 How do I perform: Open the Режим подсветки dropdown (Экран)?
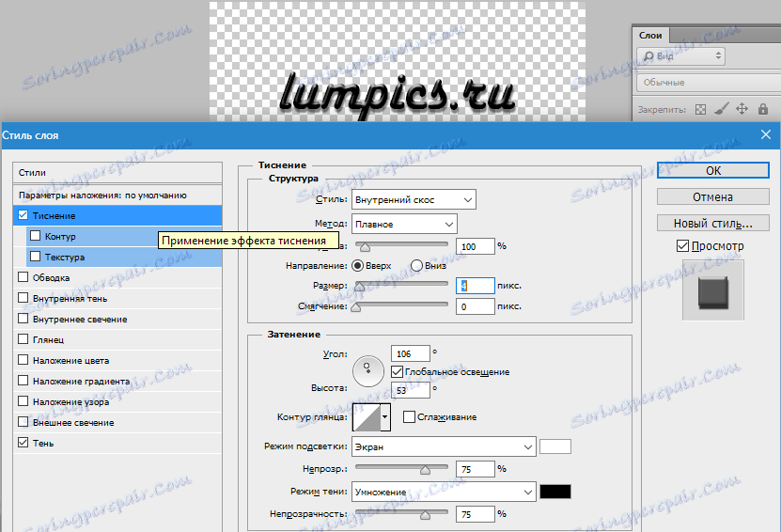(x=444, y=446)
